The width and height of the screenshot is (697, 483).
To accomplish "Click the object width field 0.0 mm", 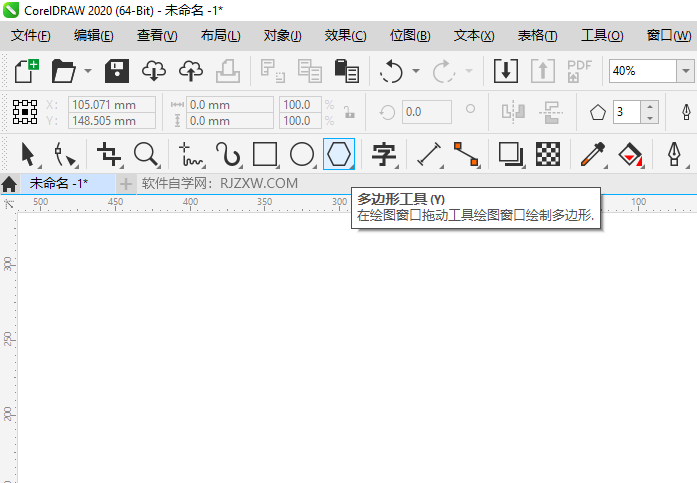I will (x=229, y=105).
